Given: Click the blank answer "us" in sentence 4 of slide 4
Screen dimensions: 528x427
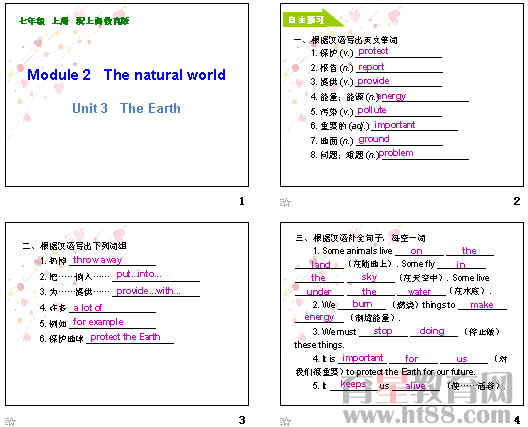Looking at the screenshot, I should tap(462, 359).
